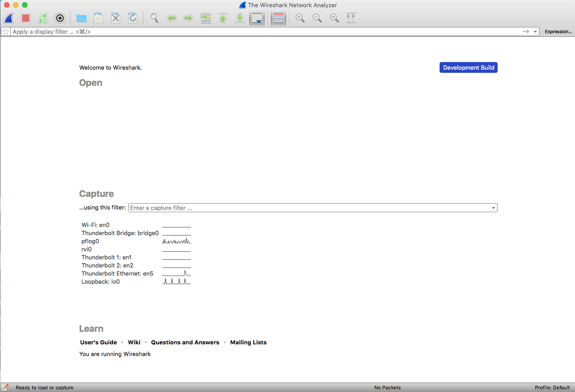
Task: Open capture options gear icon
Action: coord(60,18)
